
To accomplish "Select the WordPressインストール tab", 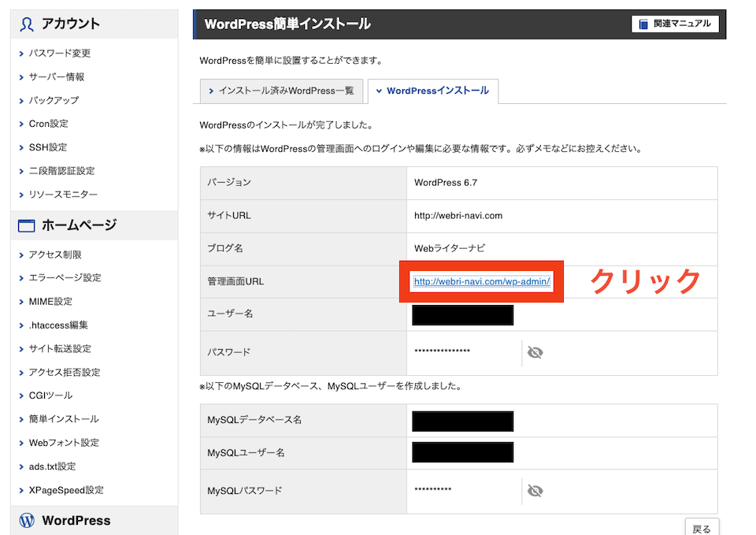I will pos(433,91).
